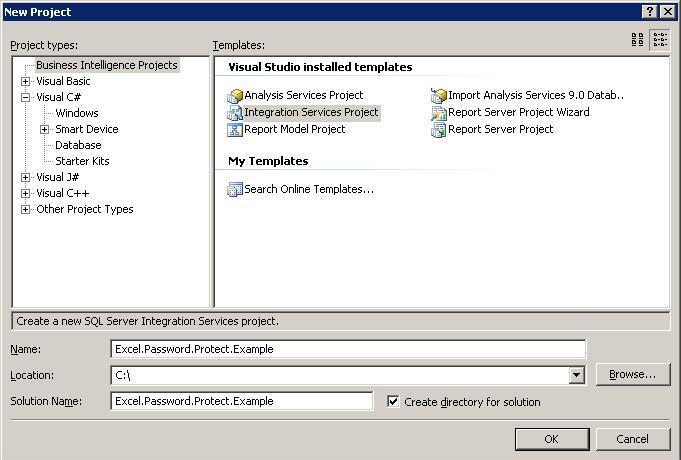Click the dialog Help question mark button
Image resolution: width=681 pixels, height=460 pixels.
point(650,11)
